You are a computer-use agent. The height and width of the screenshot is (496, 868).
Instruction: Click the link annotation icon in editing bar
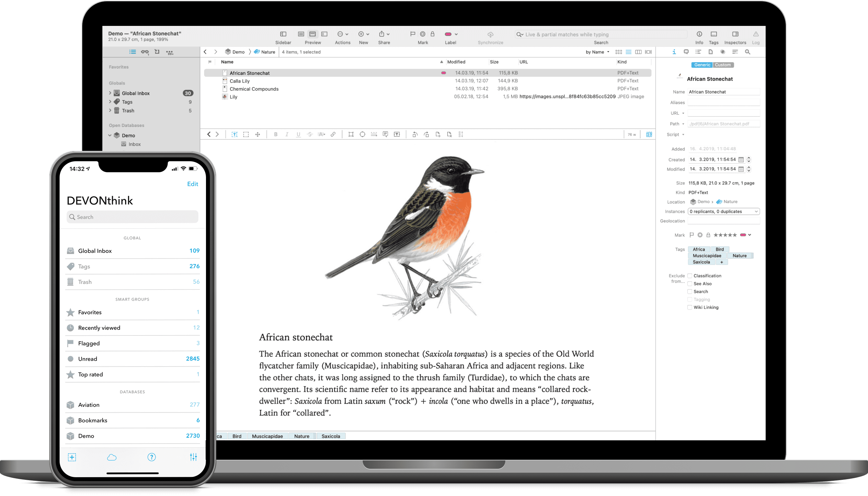[x=333, y=135]
